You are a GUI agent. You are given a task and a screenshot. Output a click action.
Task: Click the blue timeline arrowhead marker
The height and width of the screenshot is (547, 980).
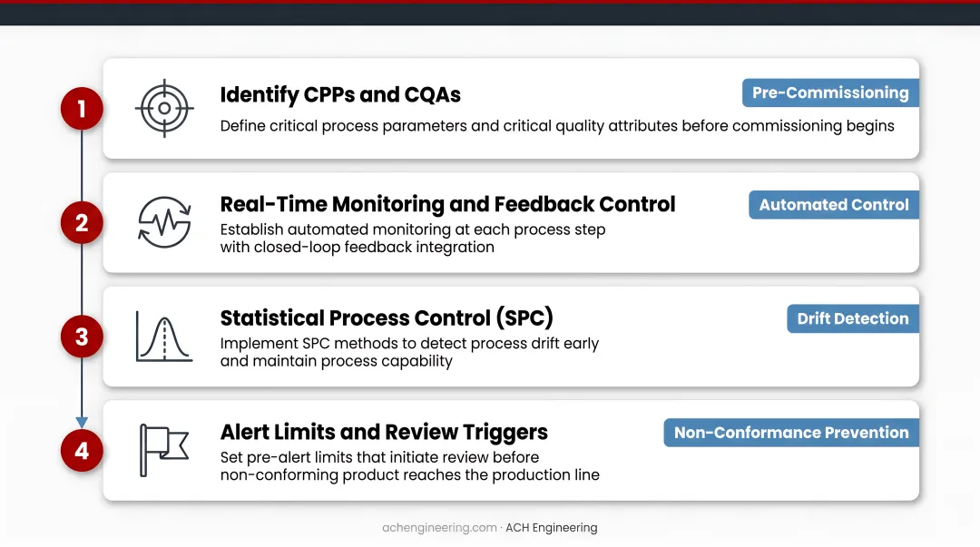pos(82,423)
